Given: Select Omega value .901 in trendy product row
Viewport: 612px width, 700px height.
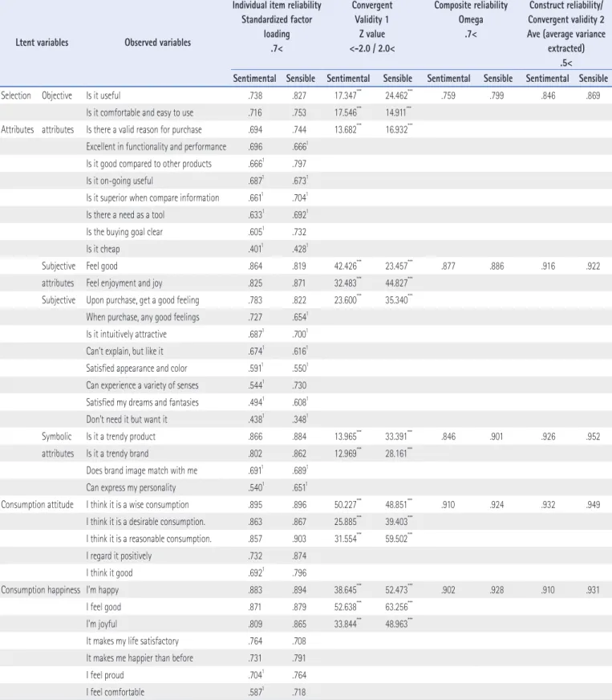Looking at the screenshot, I should tap(496, 437).
